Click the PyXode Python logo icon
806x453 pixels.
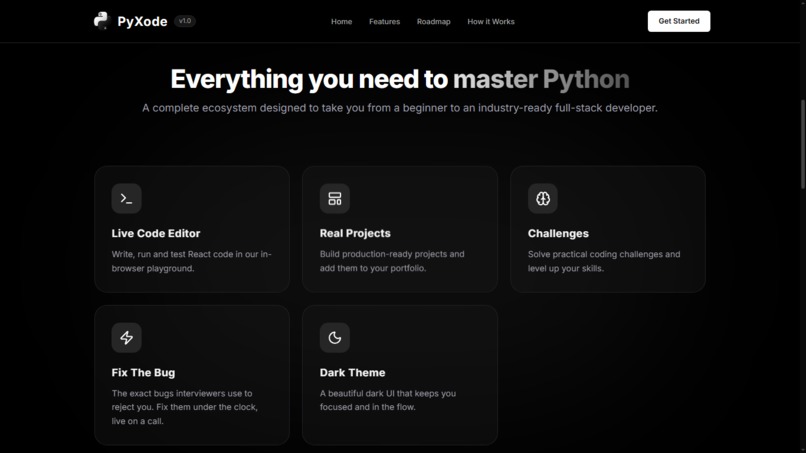pos(102,21)
